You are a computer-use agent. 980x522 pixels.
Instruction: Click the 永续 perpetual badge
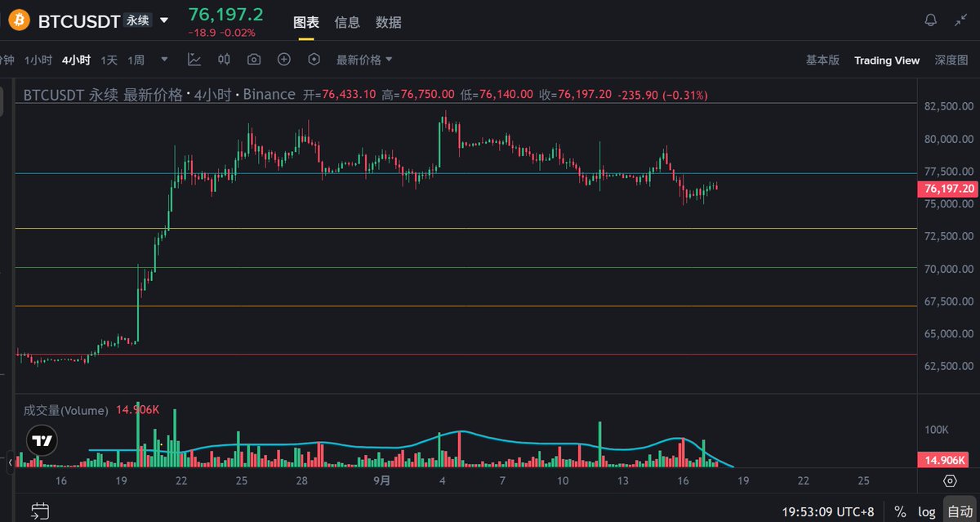tap(137, 20)
